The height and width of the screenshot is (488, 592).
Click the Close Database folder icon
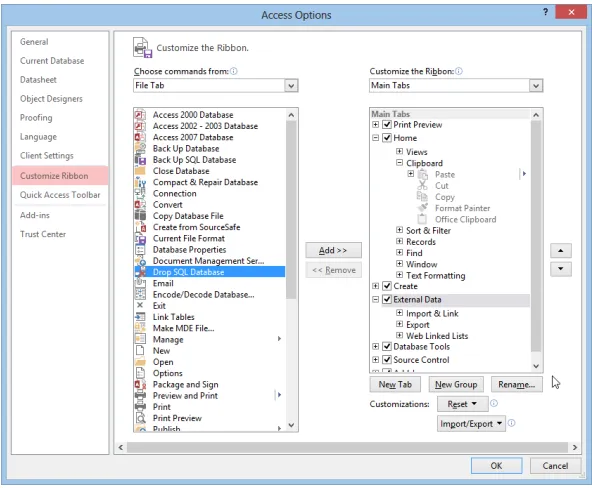coord(140,171)
